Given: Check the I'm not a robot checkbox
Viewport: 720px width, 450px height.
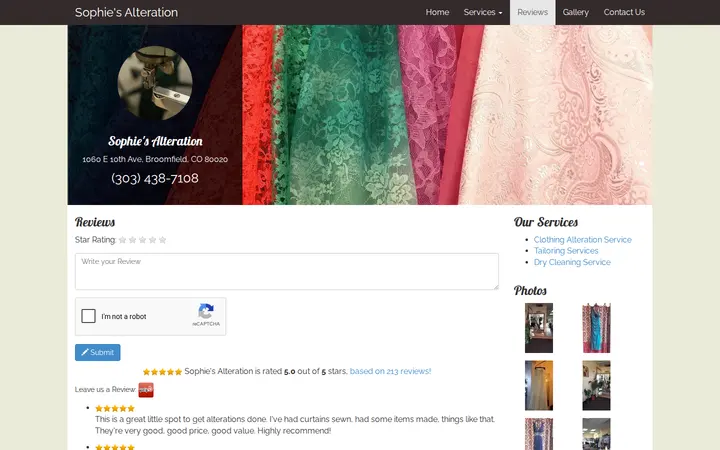Looking at the screenshot, I should 89,316.
